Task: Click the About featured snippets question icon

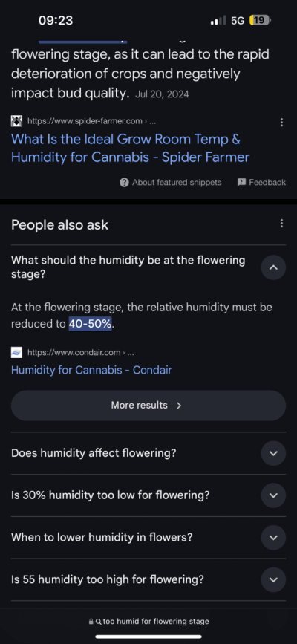Action: coord(124,183)
